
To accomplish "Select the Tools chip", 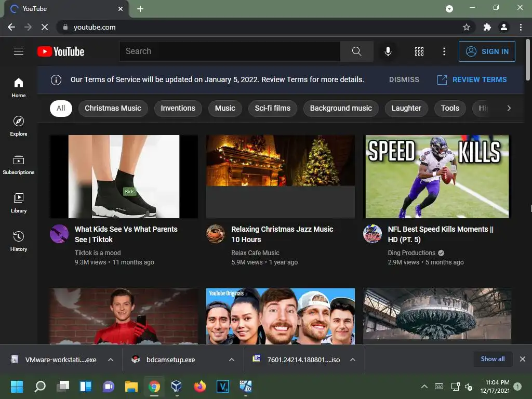I will pyautogui.click(x=450, y=108).
